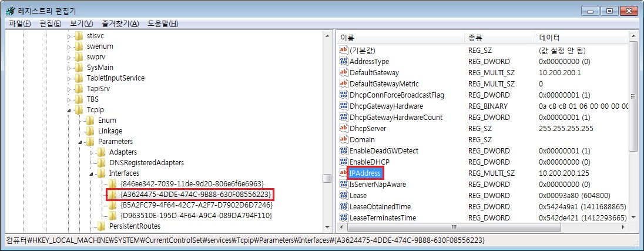
Task: Select the Interfaces folder icon
Action: pyautogui.click(x=101, y=173)
